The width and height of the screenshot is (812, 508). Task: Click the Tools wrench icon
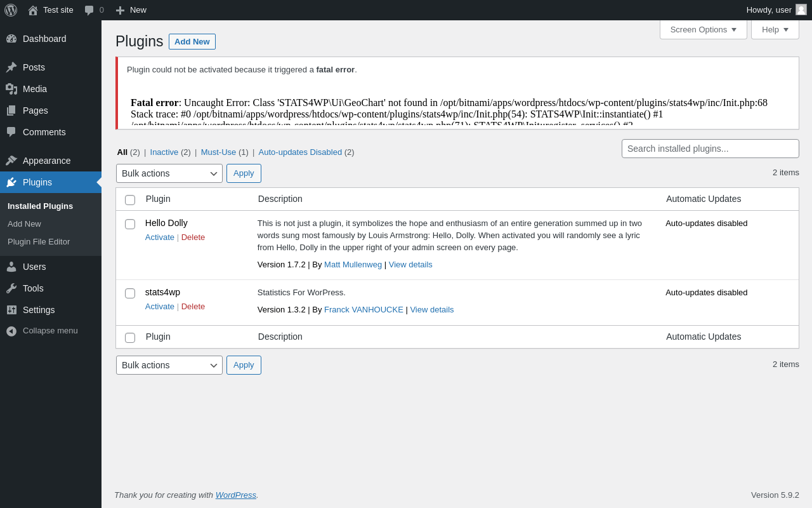click(x=11, y=288)
